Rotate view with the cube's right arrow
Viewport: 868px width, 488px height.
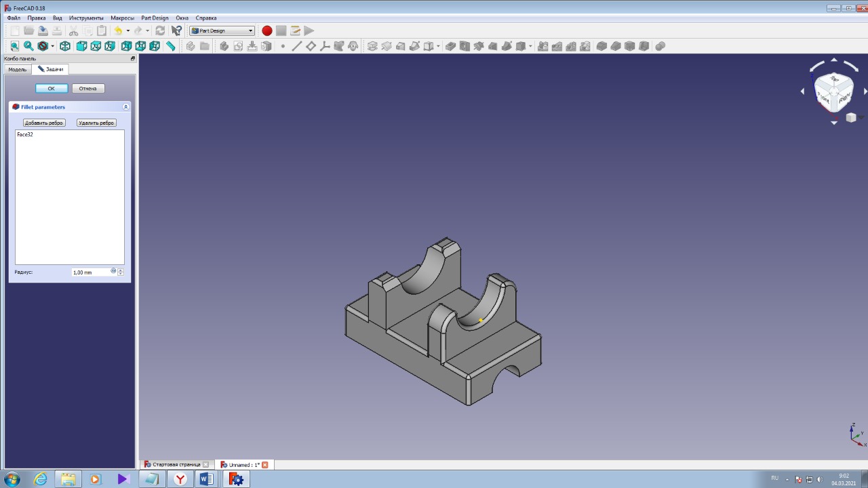click(x=865, y=91)
